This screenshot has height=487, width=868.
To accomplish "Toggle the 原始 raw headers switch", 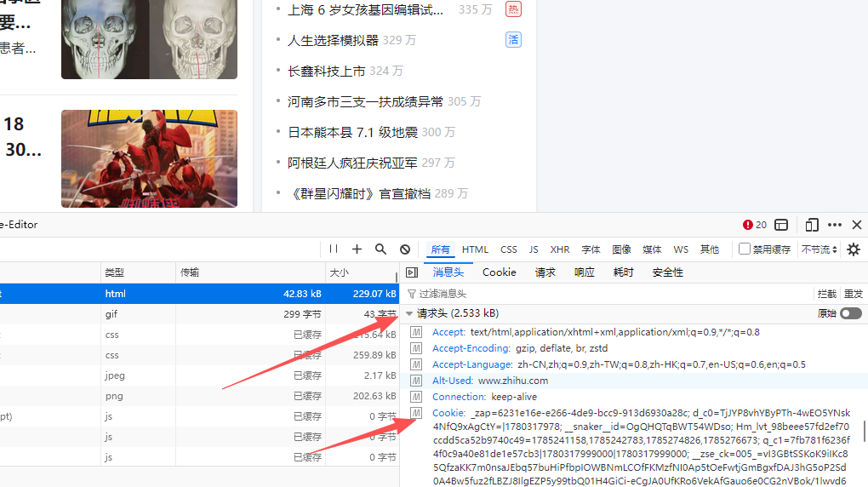I will click(x=851, y=313).
